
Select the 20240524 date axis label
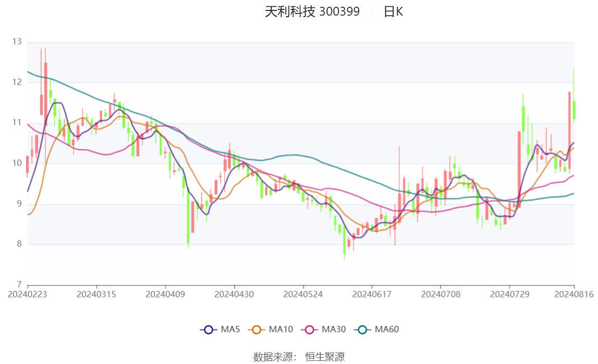click(303, 294)
